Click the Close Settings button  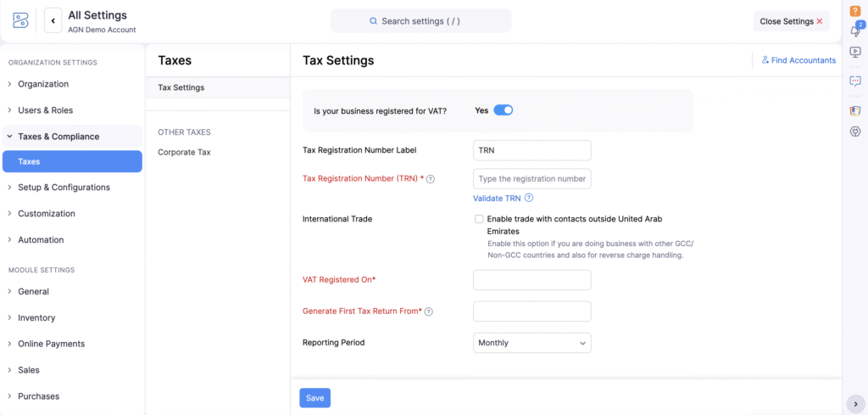pos(791,21)
